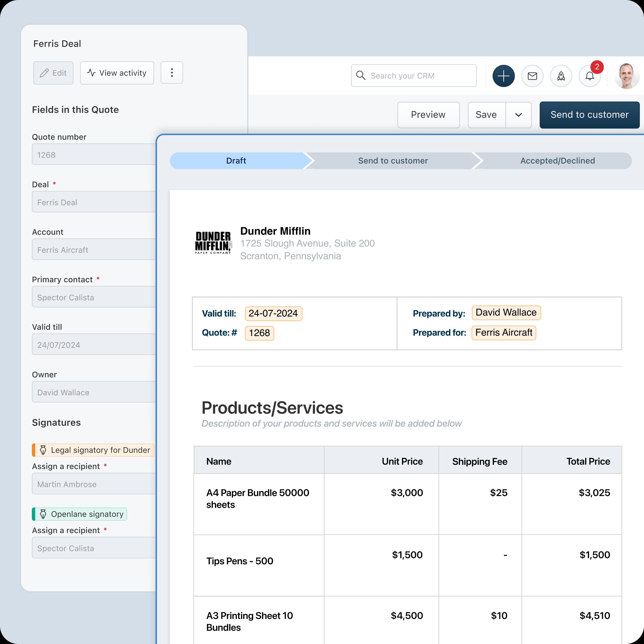Click the Edit button with pencil
The width and height of the screenshot is (644, 644).
pyautogui.click(x=53, y=73)
